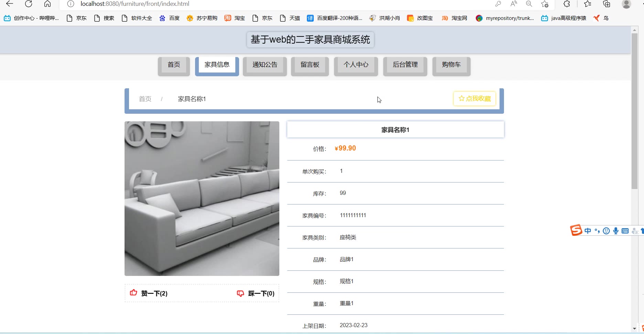Open browser home page icon
The height and width of the screenshot is (334, 644).
pyautogui.click(x=47, y=4)
